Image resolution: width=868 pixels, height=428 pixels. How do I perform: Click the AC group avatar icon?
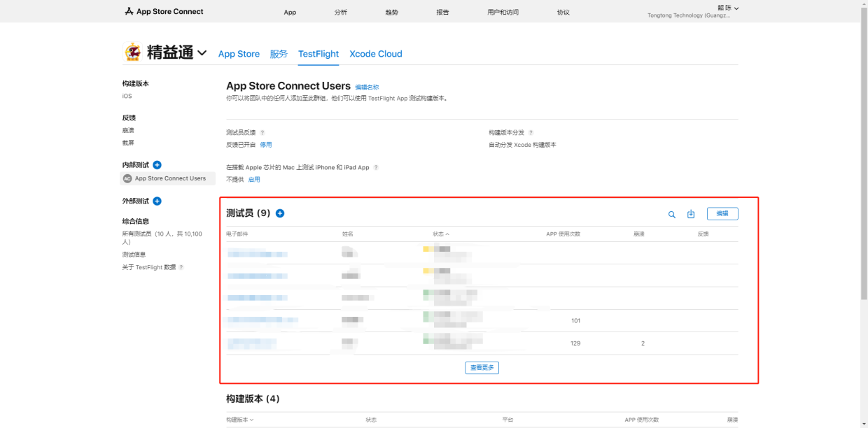click(127, 178)
